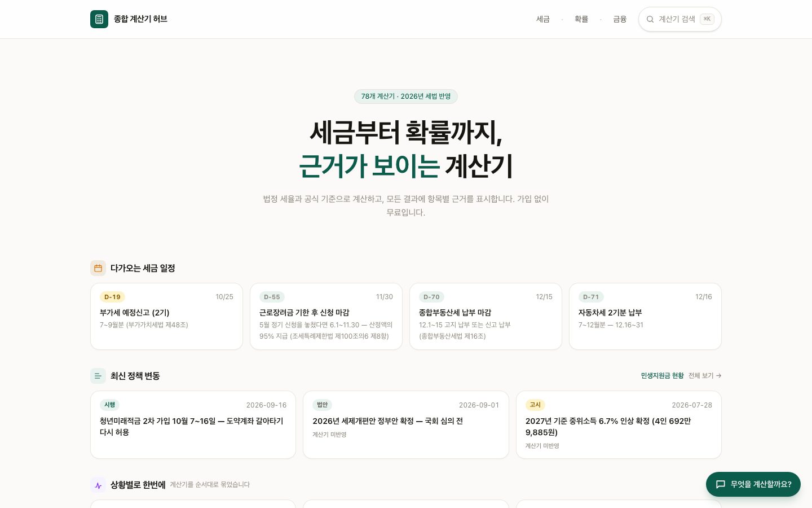The height and width of the screenshot is (508, 812).
Task: Open the 2026년 세제개편안 정부안 확정 card
Action: click(405, 424)
